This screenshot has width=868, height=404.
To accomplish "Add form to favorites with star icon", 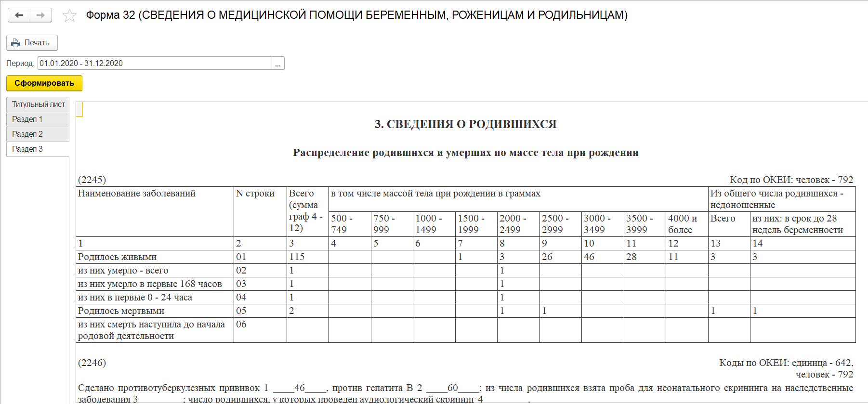I will (x=70, y=16).
